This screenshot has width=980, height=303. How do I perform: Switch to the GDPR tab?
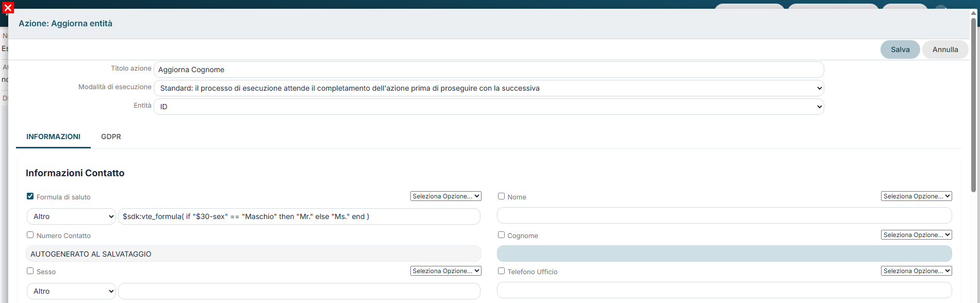click(111, 137)
